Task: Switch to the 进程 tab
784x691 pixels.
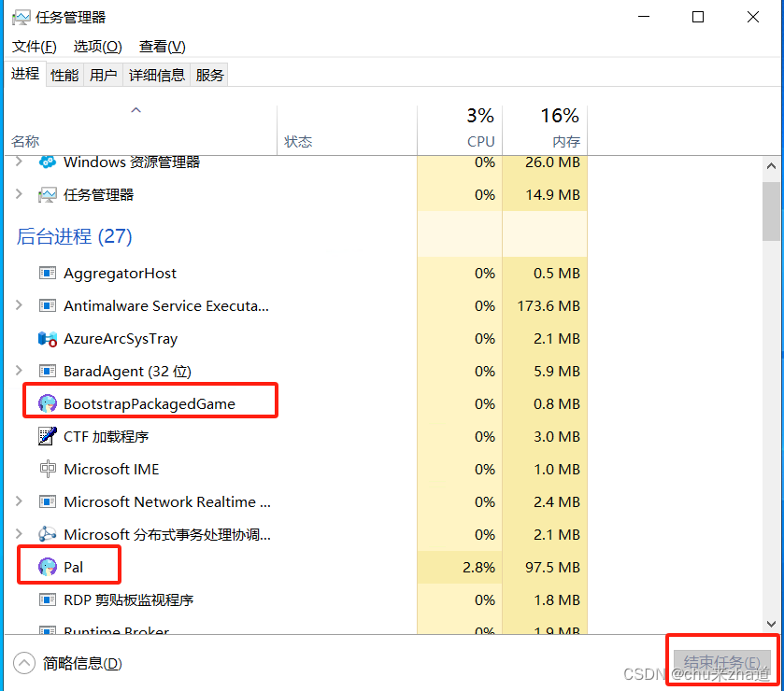Action: click(x=25, y=74)
